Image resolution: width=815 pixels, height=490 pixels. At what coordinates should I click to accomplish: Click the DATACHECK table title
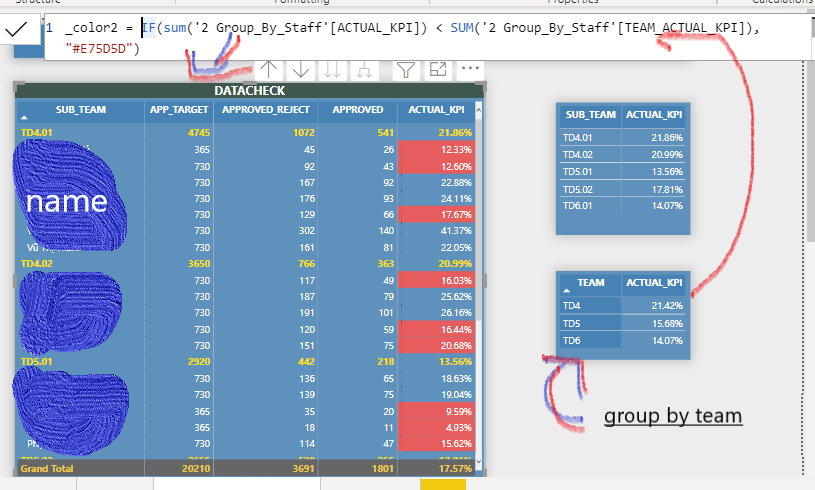[249, 90]
